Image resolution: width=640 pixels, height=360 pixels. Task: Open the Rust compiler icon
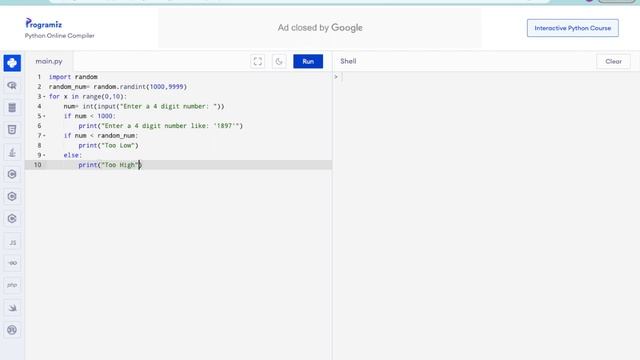(x=12, y=330)
